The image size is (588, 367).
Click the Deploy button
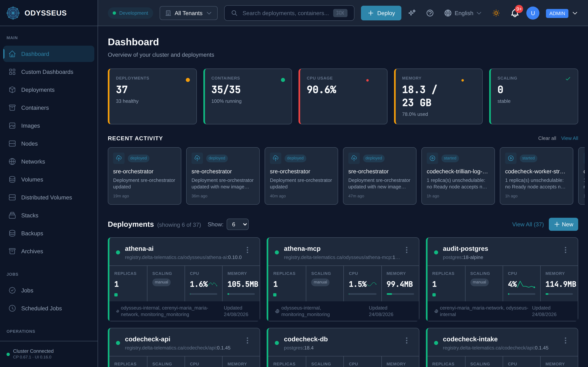click(381, 13)
